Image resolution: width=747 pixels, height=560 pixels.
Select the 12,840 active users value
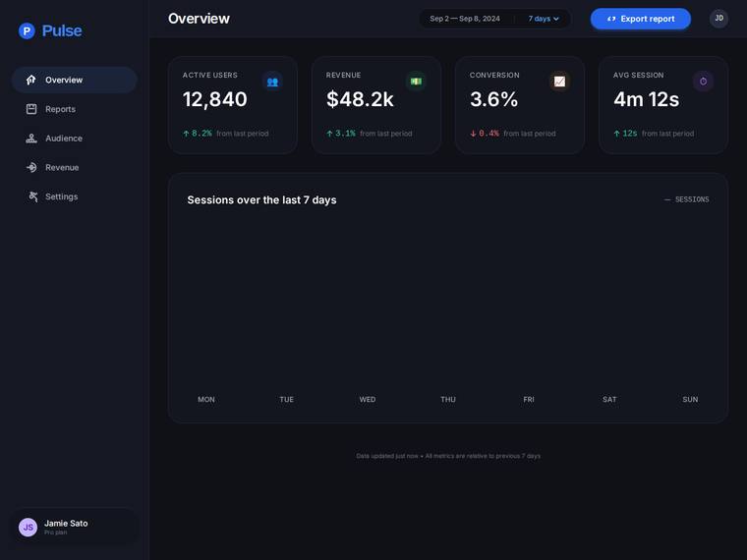click(x=215, y=99)
